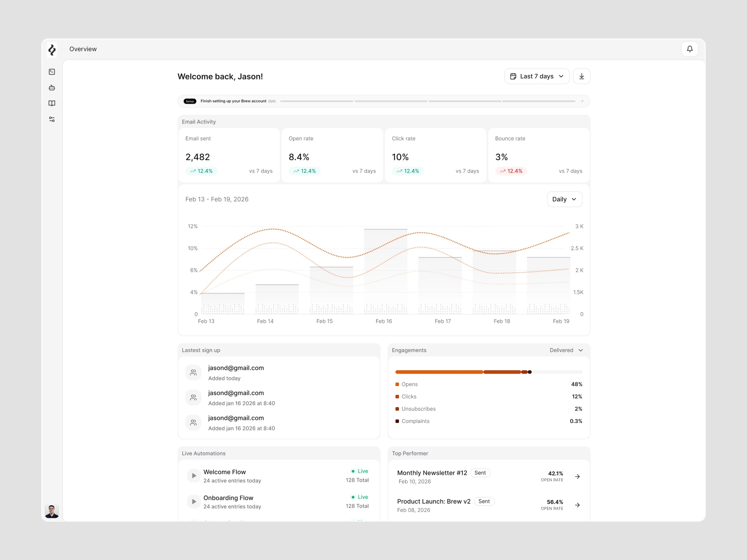Click the Welcome Flow title
The image size is (747, 560).
225,472
